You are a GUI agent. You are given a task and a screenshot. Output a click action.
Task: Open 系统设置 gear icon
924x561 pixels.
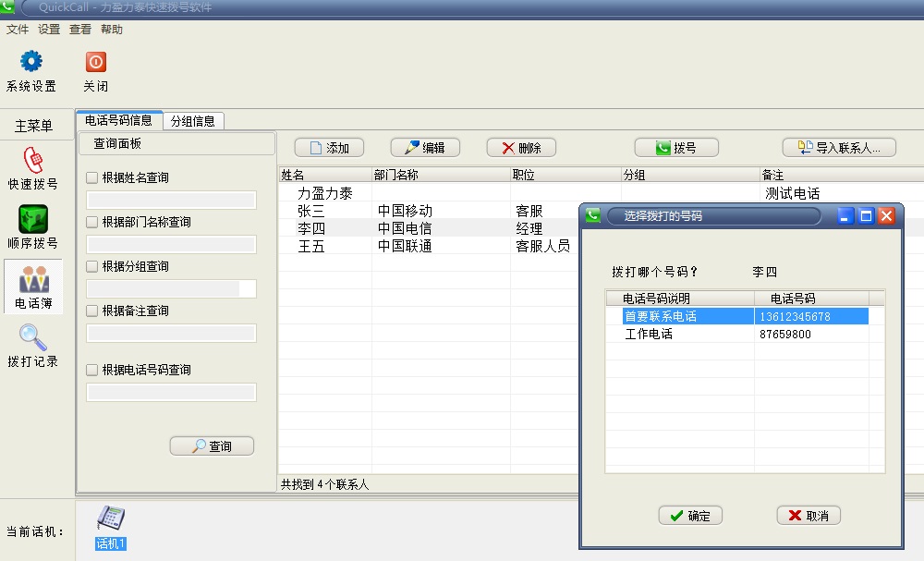[x=31, y=63]
